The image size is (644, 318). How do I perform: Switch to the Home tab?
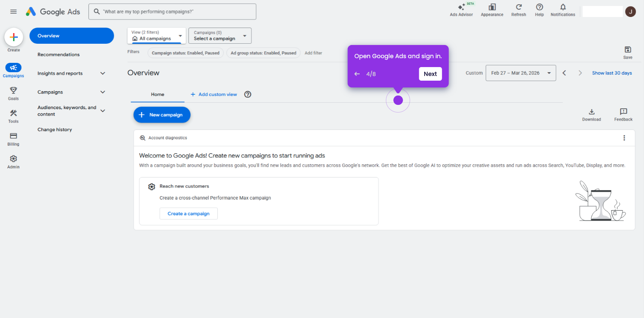[x=158, y=94]
